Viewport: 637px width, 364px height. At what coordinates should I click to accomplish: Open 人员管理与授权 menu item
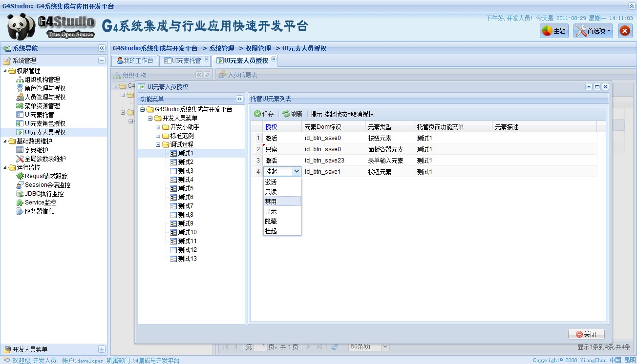click(x=45, y=98)
